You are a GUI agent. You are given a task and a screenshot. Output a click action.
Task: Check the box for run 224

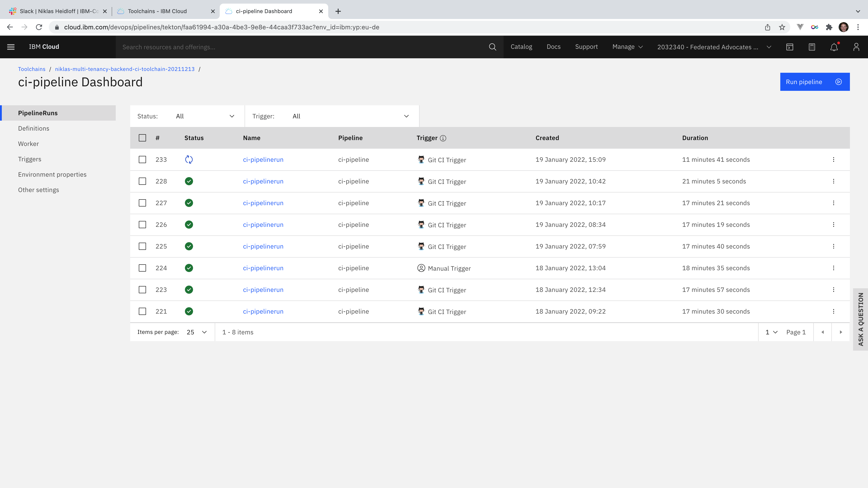(143, 268)
